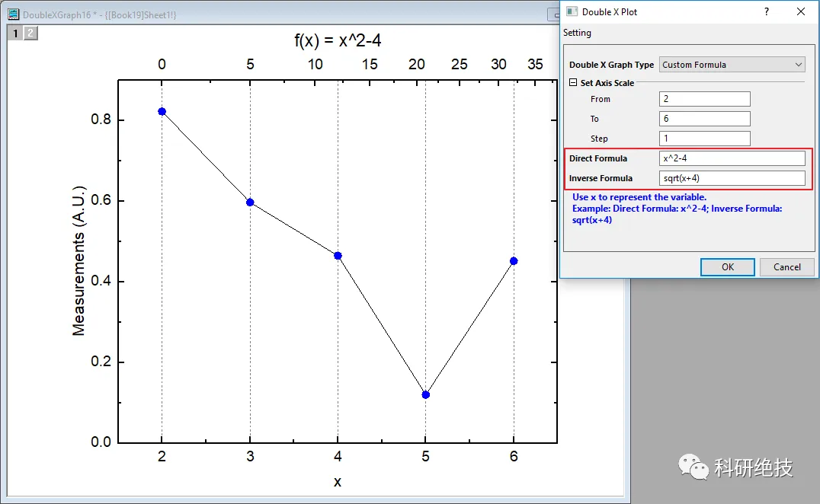
Task: Click the DoubleXGraph16 window icon
Action: click(13, 14)
